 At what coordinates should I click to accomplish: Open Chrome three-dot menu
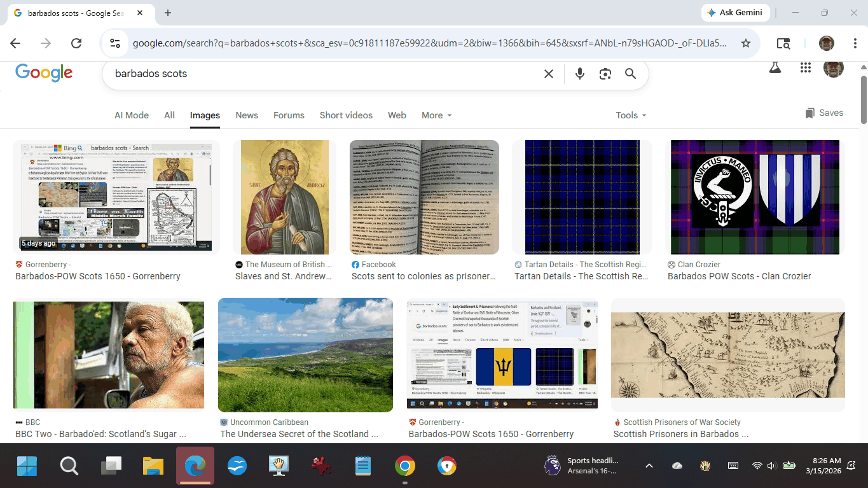point(855,43)
